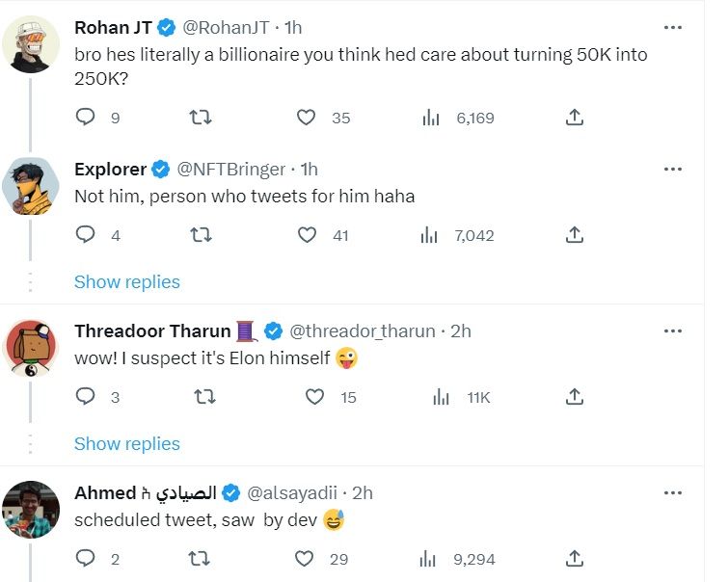The image size is (728, 582).
Task: Click Ahmed's profile avatar
Action: pos(32,509)
